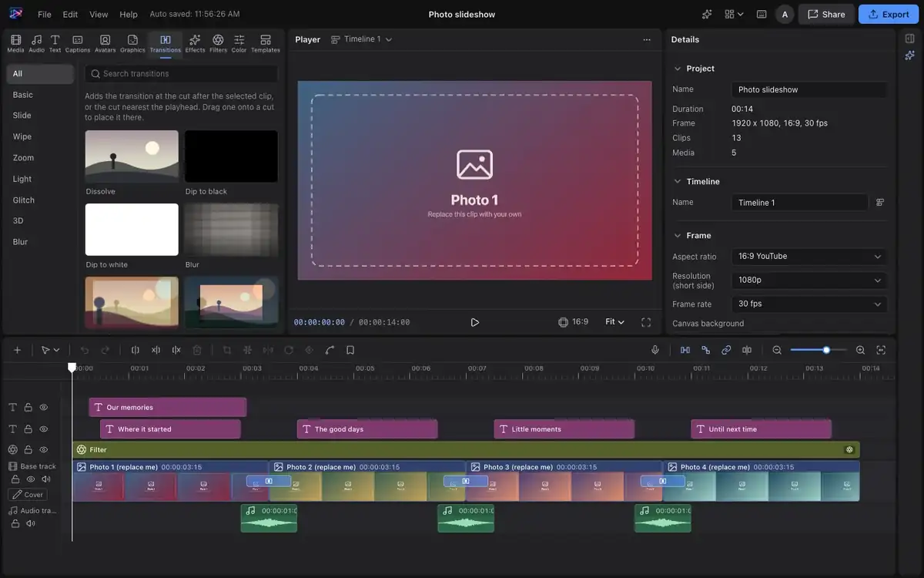924x578 pixels.
Task: Open the account avatar A
Action: (785, 14)
